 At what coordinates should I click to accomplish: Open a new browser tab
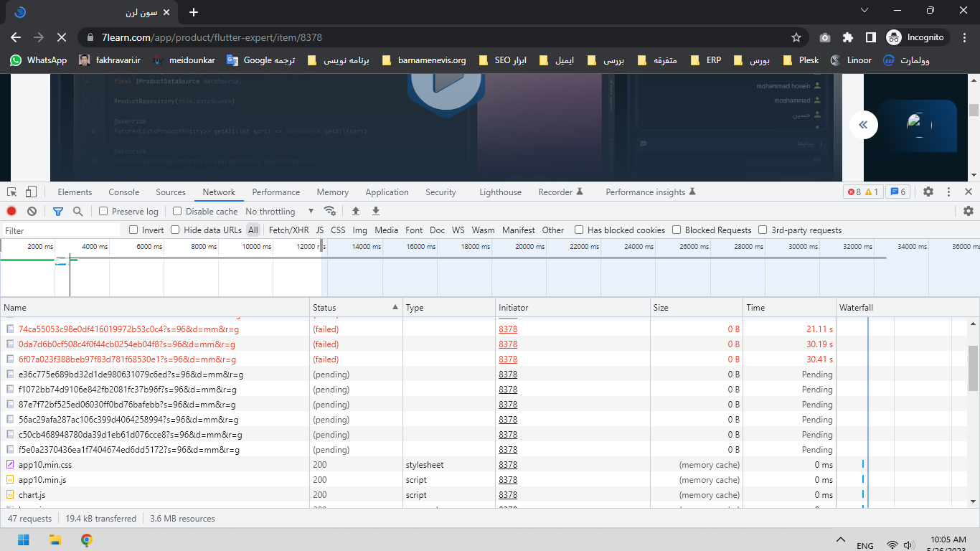194,12
